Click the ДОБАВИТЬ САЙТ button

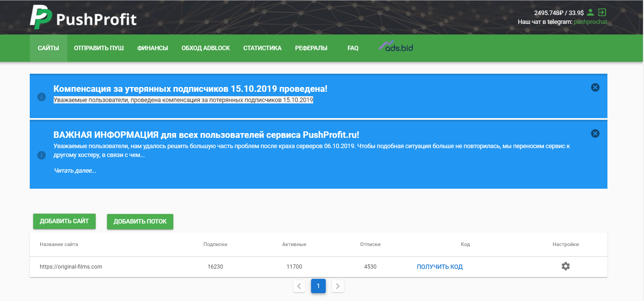coord(64,221)
